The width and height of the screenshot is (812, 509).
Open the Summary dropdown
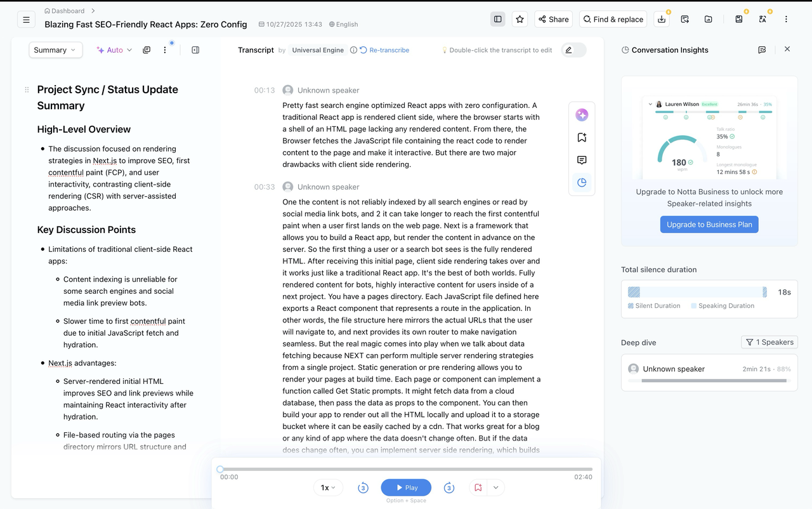55,49
